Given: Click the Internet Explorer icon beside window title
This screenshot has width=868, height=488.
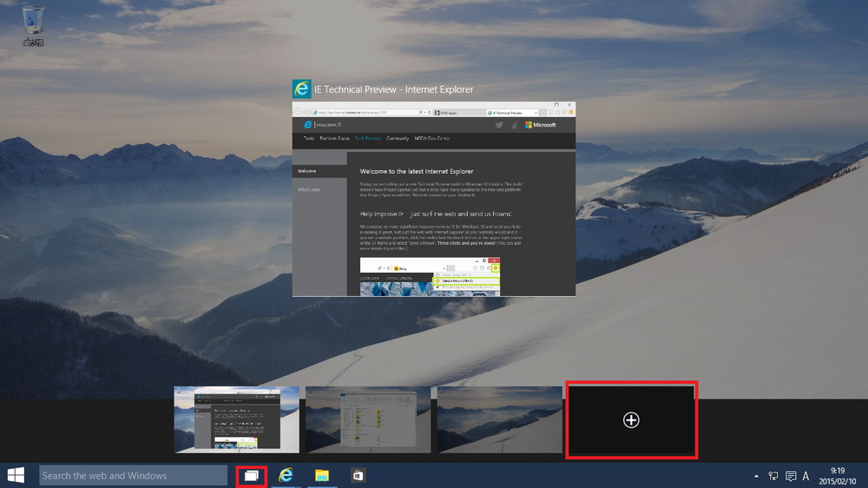Looking at the screenshot, I should 302,89.
